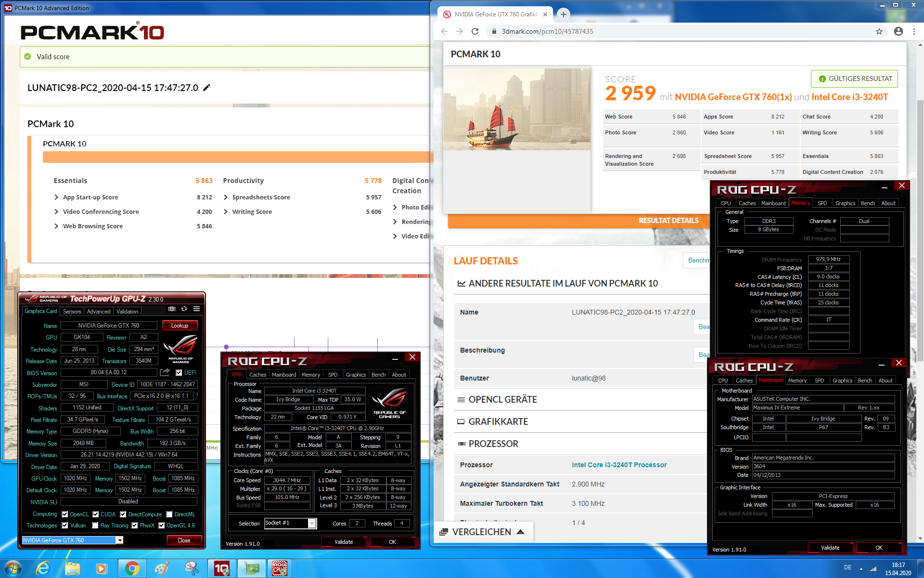924x578 pixels.
Task: Expand Writing Score row
Action: [226, 211]
